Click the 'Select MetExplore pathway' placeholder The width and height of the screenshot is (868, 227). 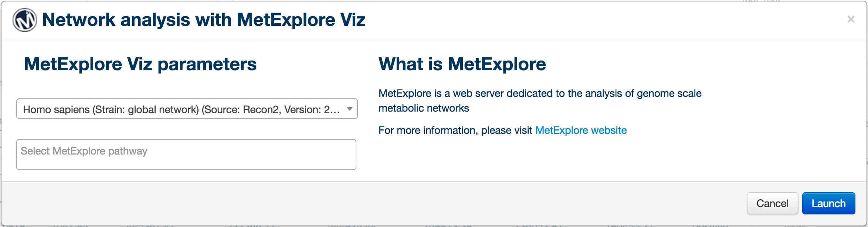84,151
